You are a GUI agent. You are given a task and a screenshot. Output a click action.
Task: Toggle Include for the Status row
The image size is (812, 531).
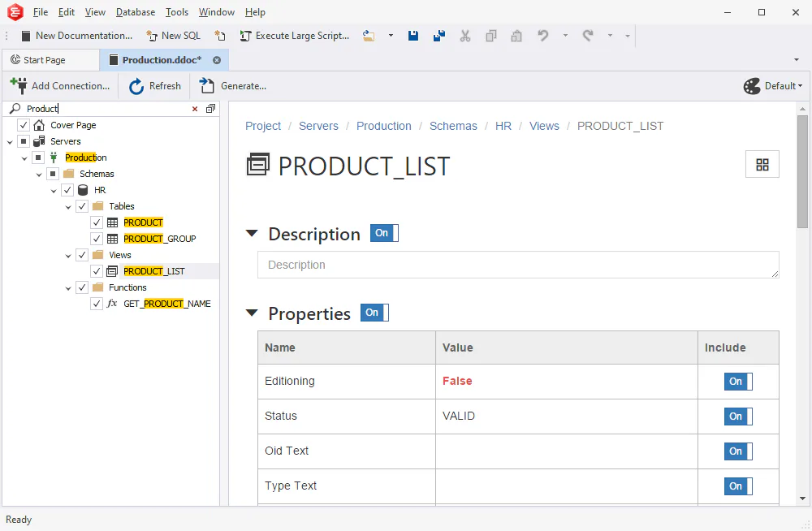pos(738,417)
